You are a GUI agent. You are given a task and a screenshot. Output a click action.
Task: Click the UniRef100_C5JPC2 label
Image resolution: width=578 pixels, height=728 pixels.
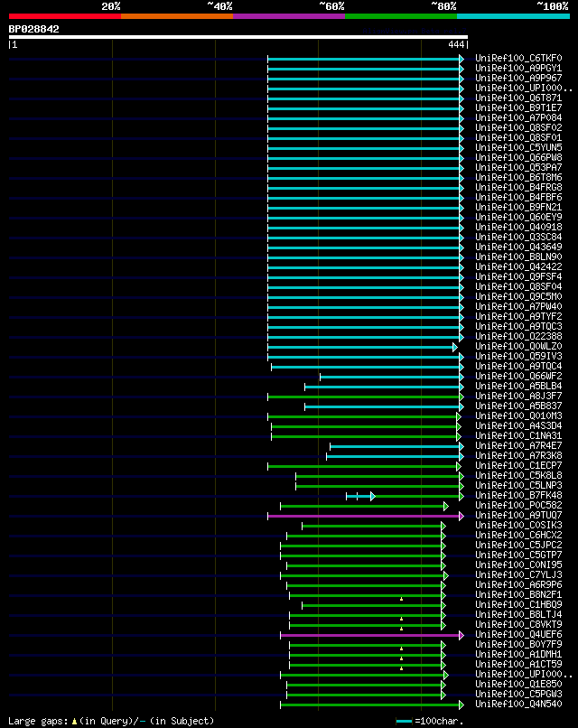click(x=518, y=546)
